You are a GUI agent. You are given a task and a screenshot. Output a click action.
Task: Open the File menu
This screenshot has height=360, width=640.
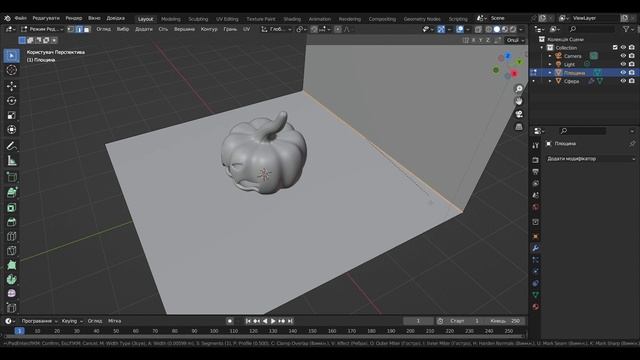(20, 18)
